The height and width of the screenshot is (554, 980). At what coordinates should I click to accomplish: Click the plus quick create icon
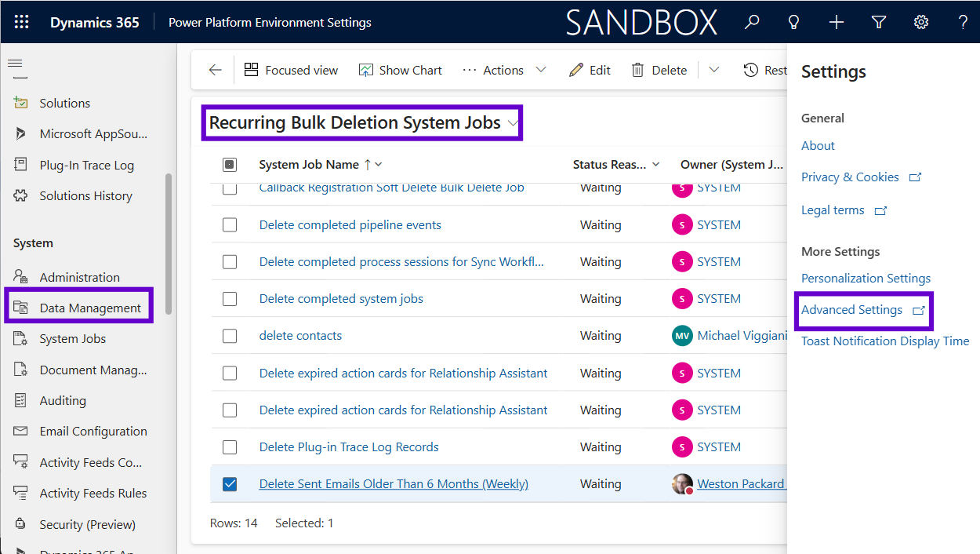[x=837, y=22]
